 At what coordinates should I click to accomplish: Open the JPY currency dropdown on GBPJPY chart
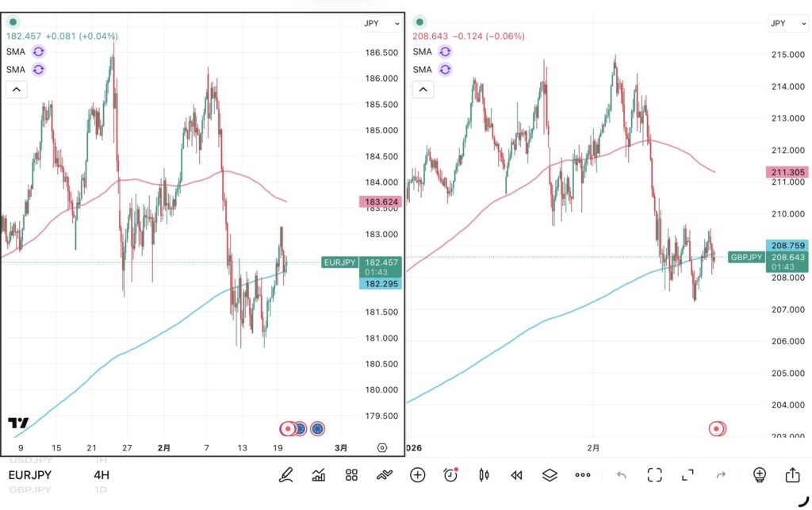pos(787,24)
